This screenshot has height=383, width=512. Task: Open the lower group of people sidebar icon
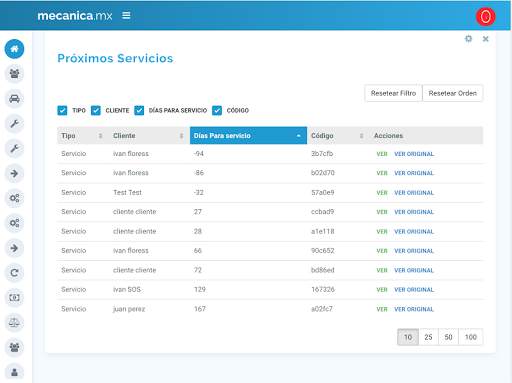point(14,347)
